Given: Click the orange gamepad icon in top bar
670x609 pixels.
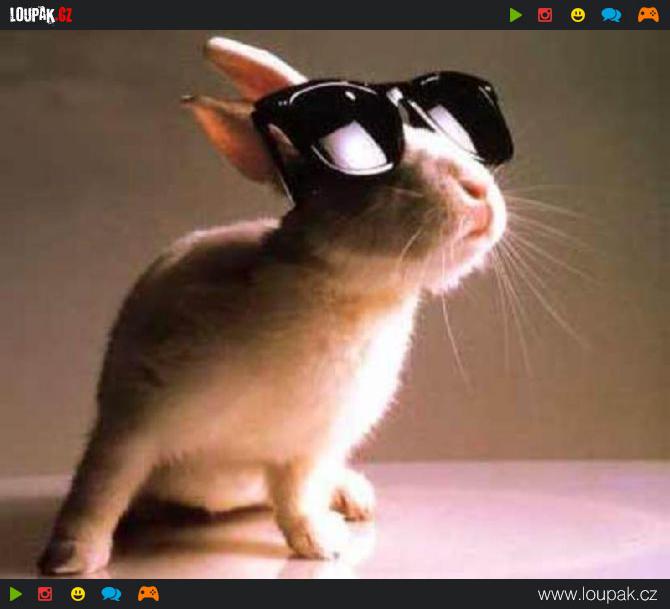Looking at the screenshot, I should 648,15.
